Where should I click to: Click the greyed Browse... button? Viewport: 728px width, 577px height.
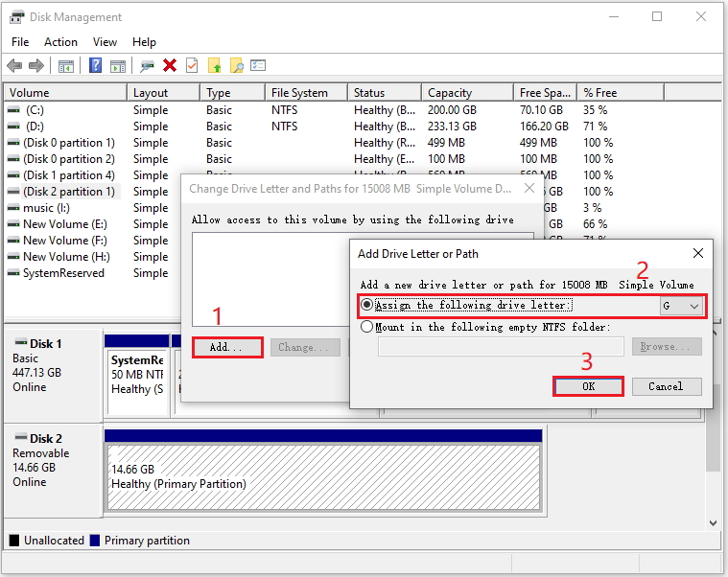pyautogui.click(x=667, y=346)
